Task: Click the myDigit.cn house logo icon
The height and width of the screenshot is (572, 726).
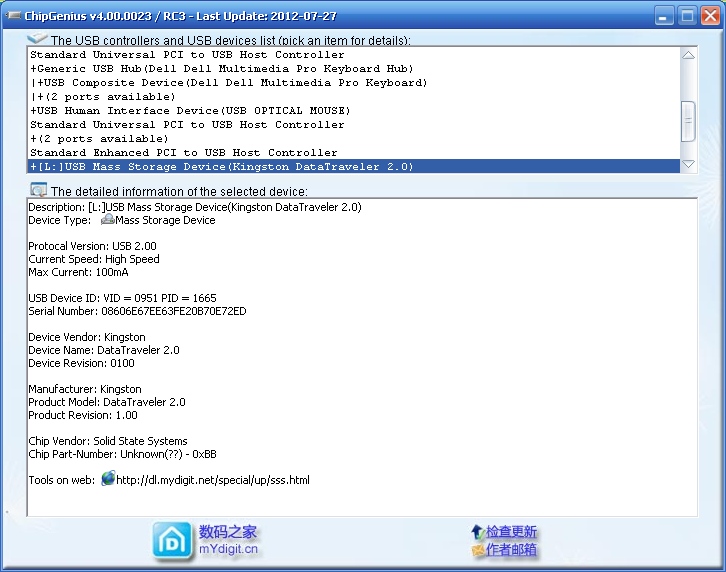Action: pyautogui.click(x=173, y=540)
